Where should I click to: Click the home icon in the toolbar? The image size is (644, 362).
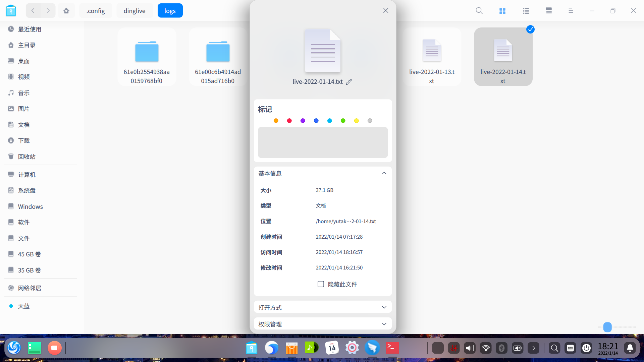point(66,10)
